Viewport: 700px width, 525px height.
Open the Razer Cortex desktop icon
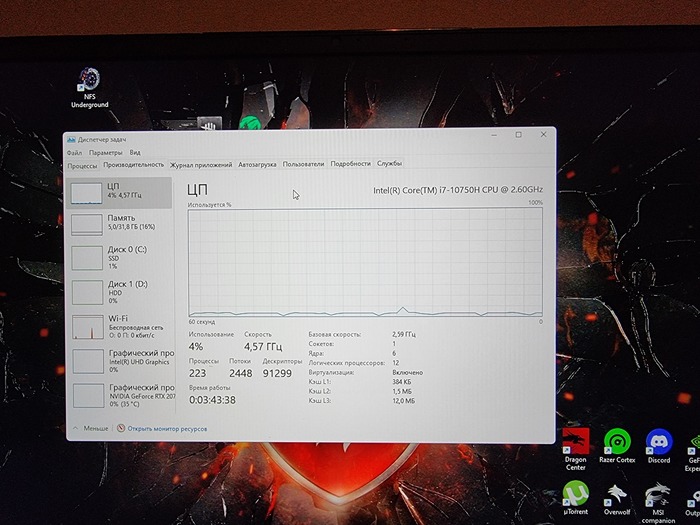click(x=617, y=446)
